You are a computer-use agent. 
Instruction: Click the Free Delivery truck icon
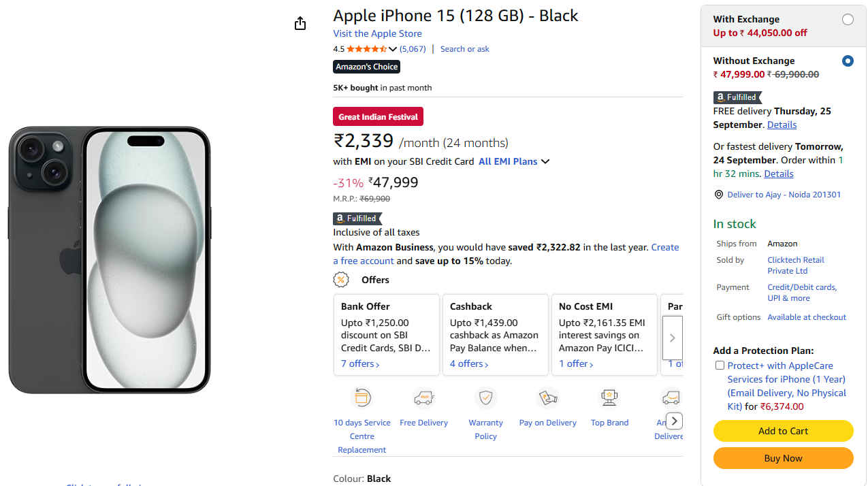[x=423, y=398]
